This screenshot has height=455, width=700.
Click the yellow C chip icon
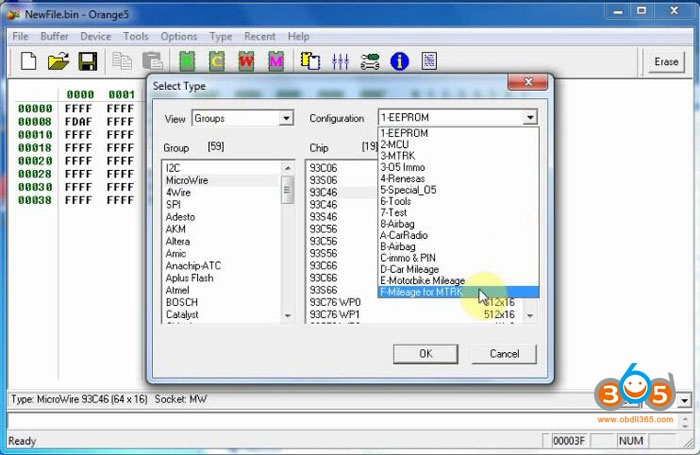click(x=217, y=61)
